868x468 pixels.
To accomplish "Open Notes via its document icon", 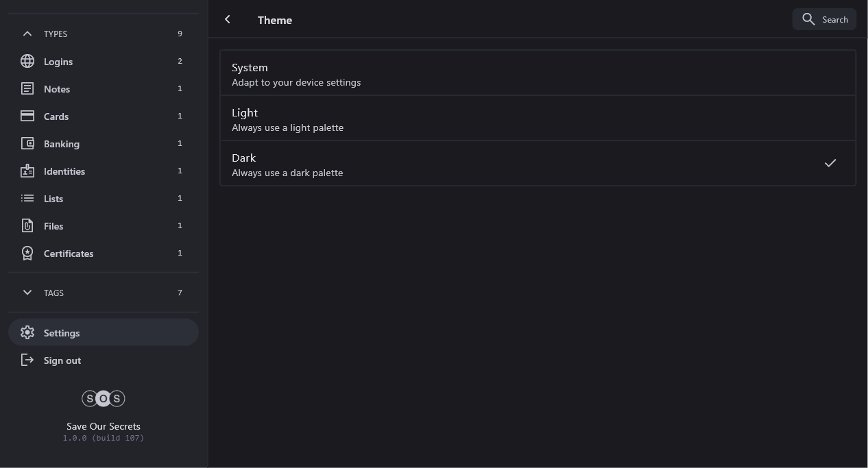I will [x=27, y=89].
